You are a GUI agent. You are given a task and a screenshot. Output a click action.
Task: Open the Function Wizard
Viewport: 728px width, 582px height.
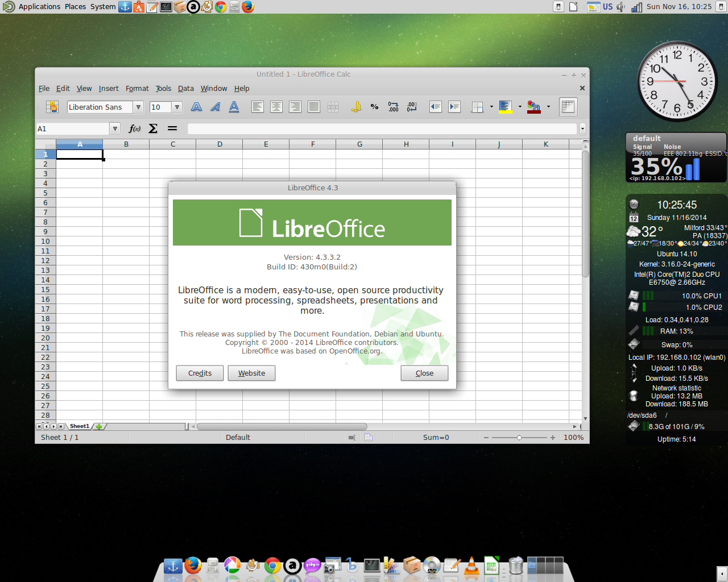pyautogui.click(x=135, y=128)
